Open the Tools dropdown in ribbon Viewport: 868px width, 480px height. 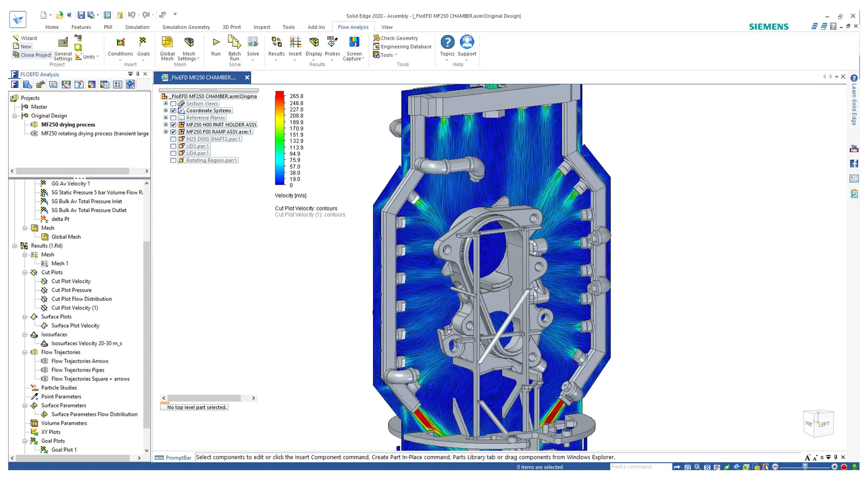pos(386,55)
